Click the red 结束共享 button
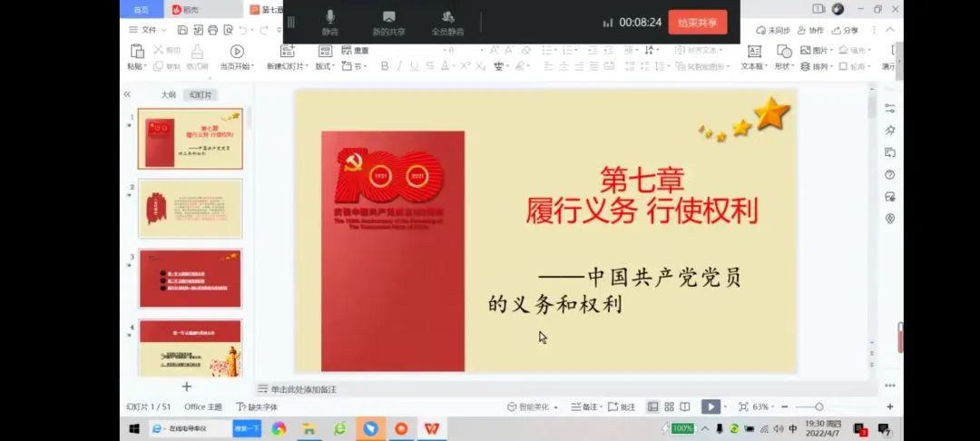This screenshot has height=441, width=980. (x=697, y=23)
